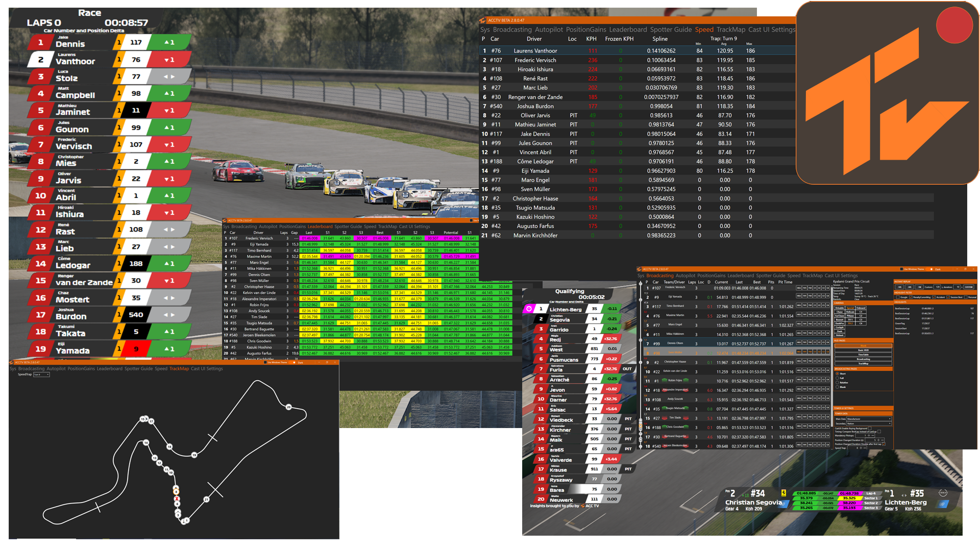The width and height of the screenshot is (980, 551).
Task: Click the orange-ringed car marker 8 on the map
Action: pos(176,492)
